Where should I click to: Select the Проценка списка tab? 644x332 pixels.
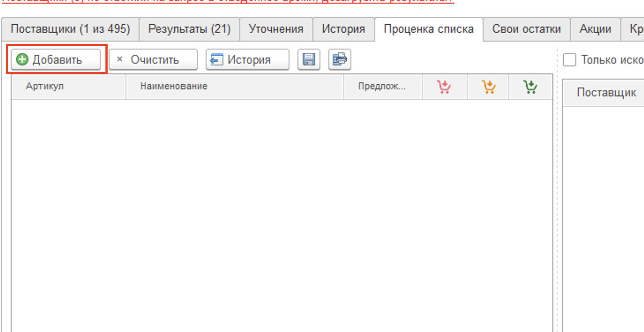429,30
